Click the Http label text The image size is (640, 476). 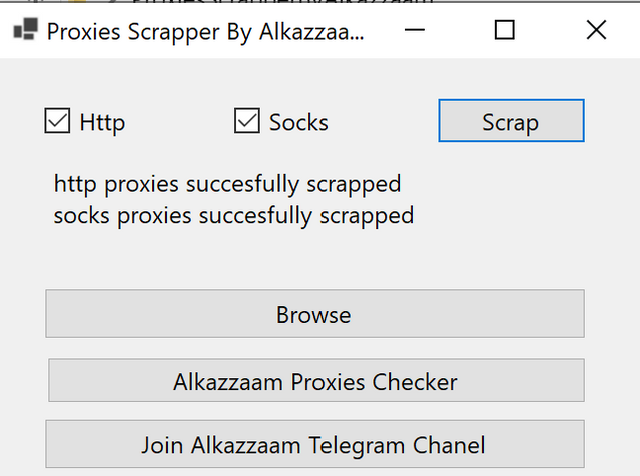102,123
